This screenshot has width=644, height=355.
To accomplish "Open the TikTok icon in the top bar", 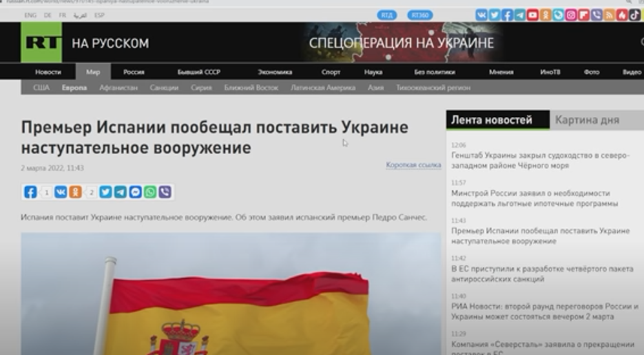I will click(635, 15).
